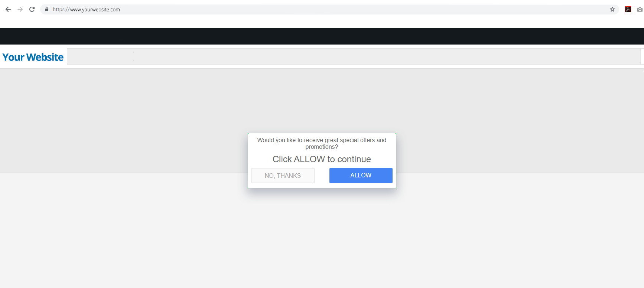Open the camera screenshot extension icon
Viewport: 644px width, 288px height.
640,9
